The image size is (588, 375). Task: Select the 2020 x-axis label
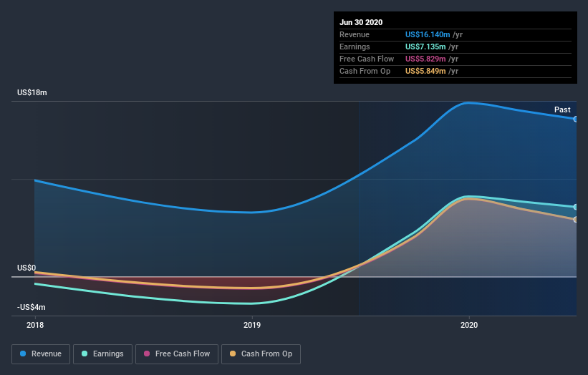pyautogui.click(x=469, y=325)
